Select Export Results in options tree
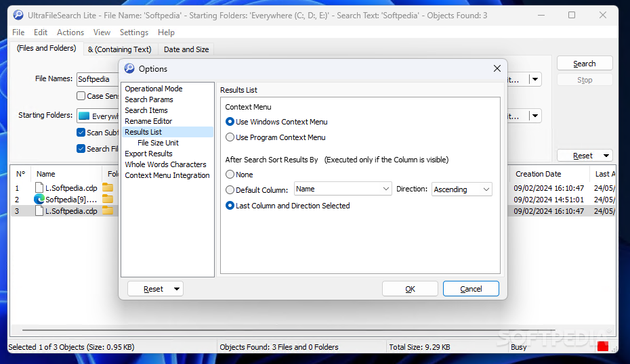Viewport: 630px width, 364px height. [x=148, y=154]
